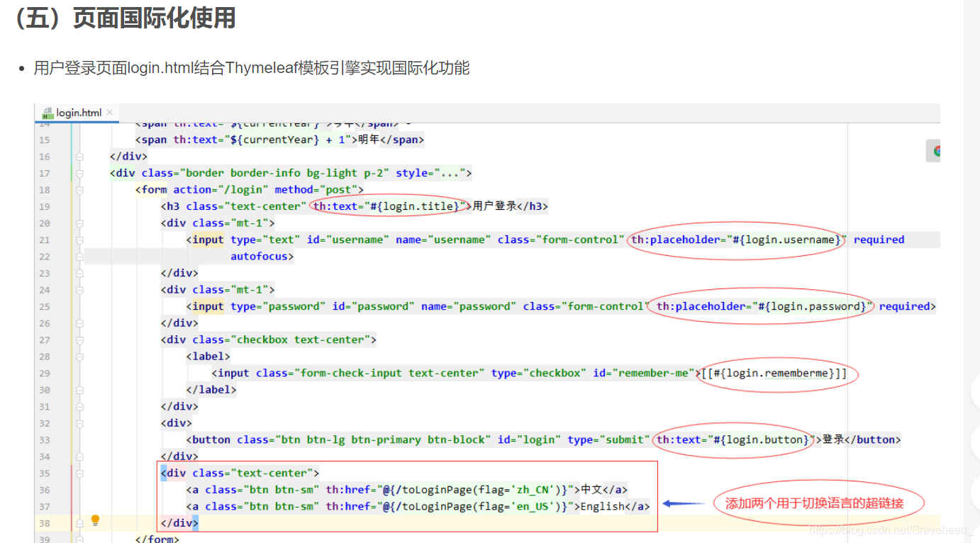Collapse the label fold marker on line 28
The image size is (980, 543).
tap(79, 357)
